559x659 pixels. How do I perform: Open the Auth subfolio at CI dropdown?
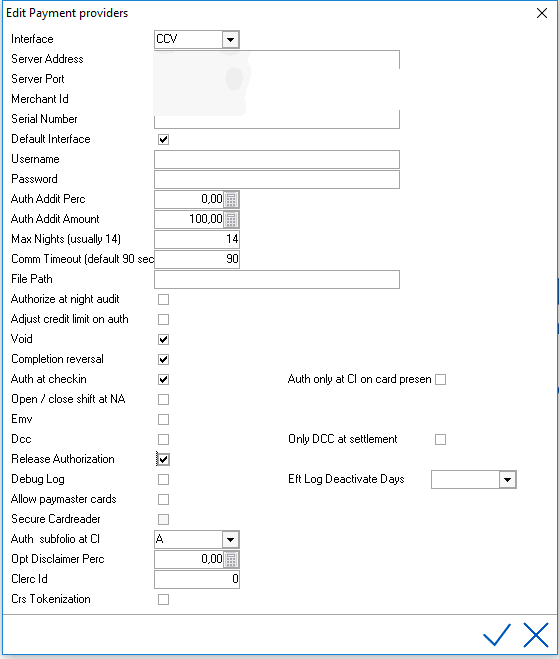pos(230,540)
